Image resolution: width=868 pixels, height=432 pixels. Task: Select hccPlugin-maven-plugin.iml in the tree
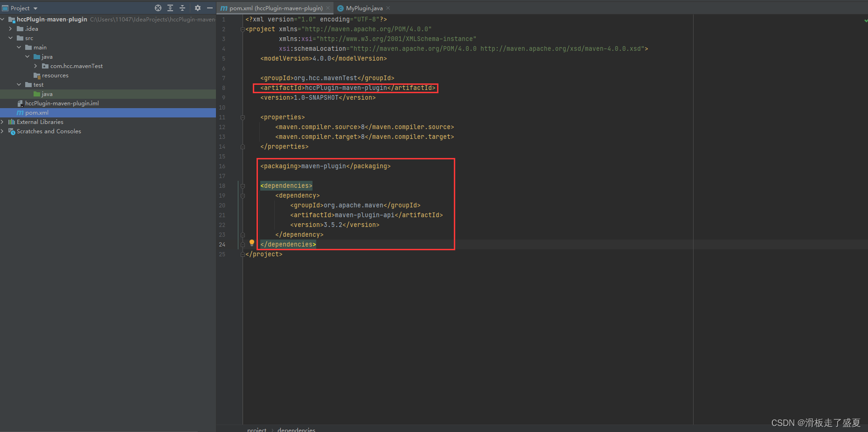(61, 103)
